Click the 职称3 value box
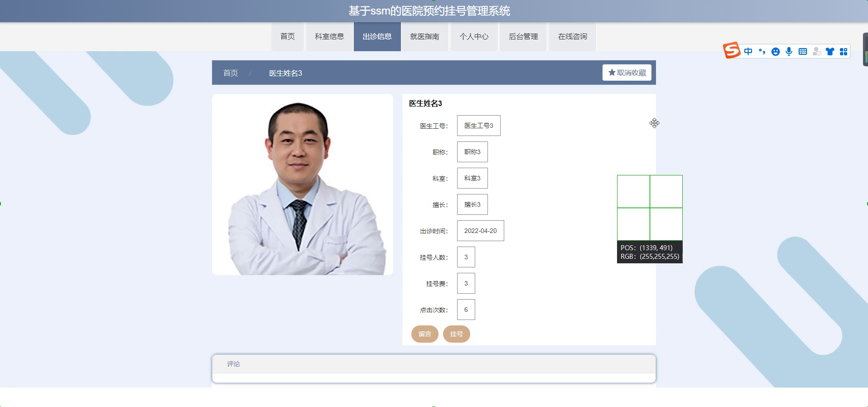 click(x=473, y=152)
